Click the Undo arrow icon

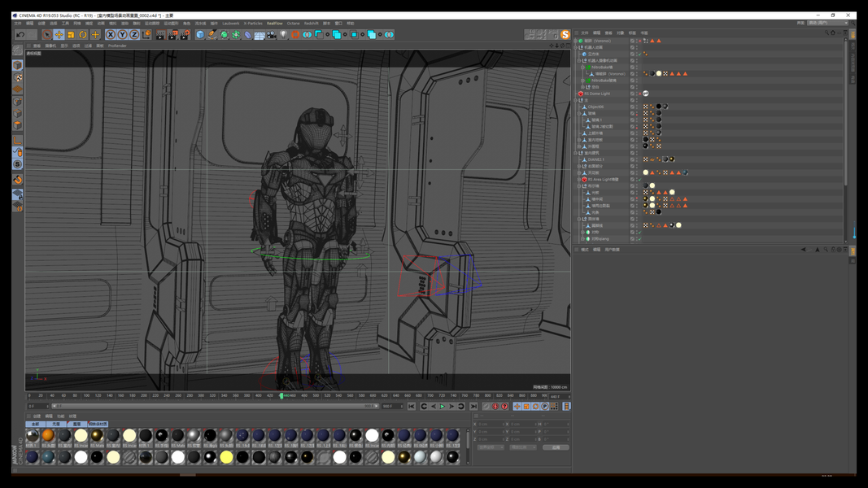(x=21, y=35)
